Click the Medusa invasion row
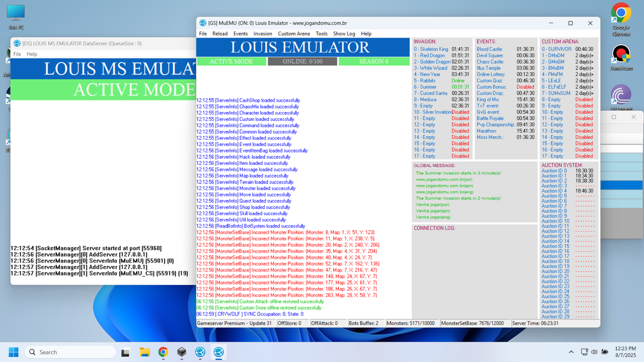 441,100
